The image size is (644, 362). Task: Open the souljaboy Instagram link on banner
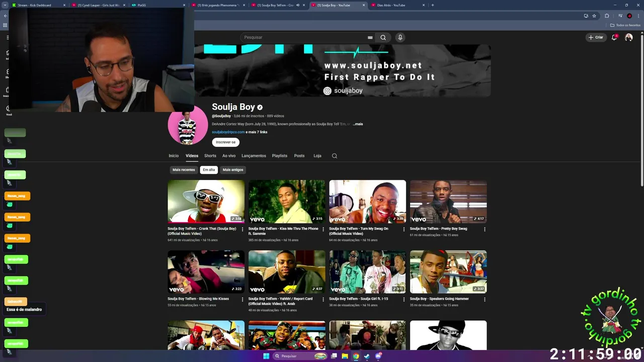(x=343, y=90)
